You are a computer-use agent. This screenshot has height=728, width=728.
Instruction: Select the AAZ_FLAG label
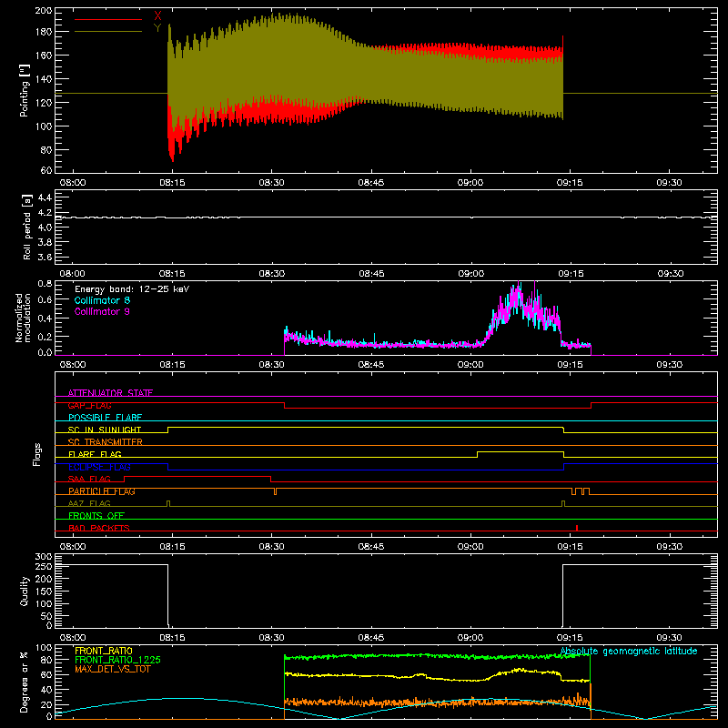(89, 503)
